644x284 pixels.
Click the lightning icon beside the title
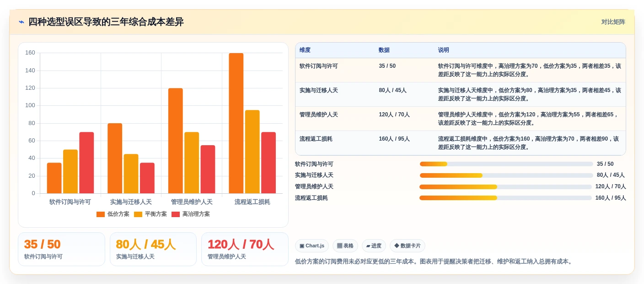tap(21, 22)
